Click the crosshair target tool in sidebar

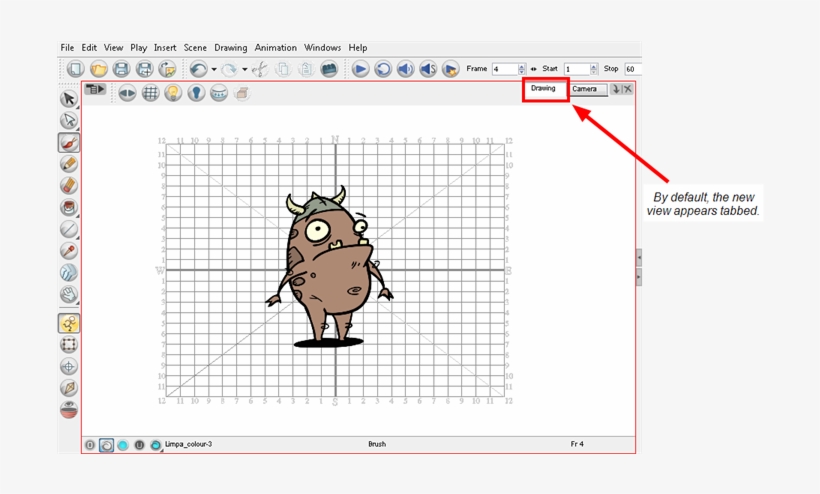69,366
